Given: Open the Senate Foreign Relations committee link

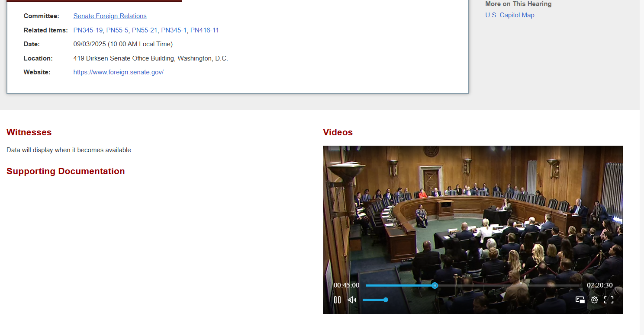Looking at the screenshot, I should [110, 16].
